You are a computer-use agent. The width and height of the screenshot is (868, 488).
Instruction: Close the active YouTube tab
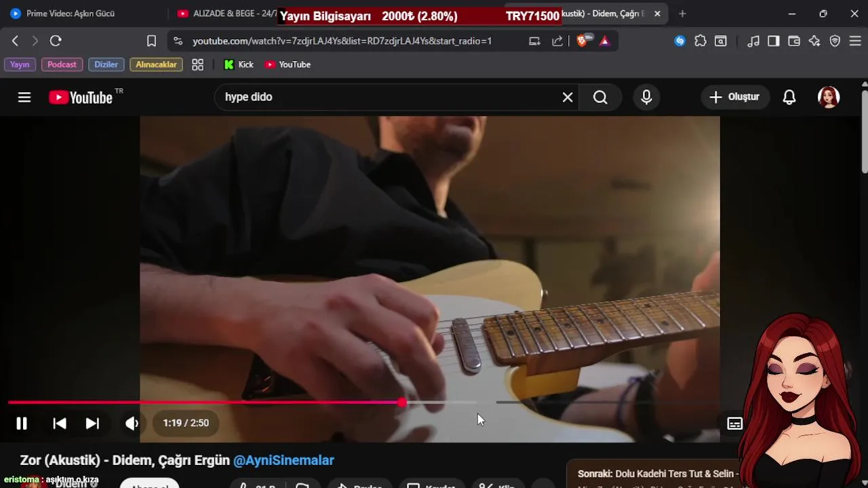click(657, 14)
